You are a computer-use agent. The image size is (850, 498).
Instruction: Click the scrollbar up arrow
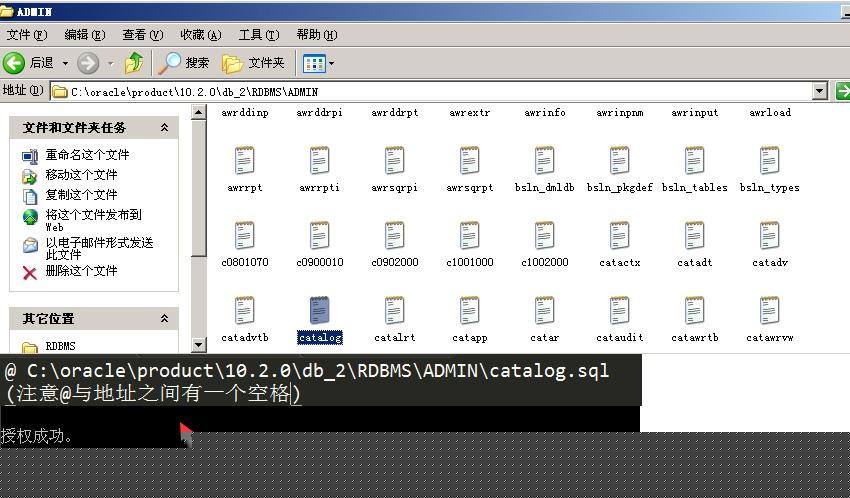tap(199, 112)
